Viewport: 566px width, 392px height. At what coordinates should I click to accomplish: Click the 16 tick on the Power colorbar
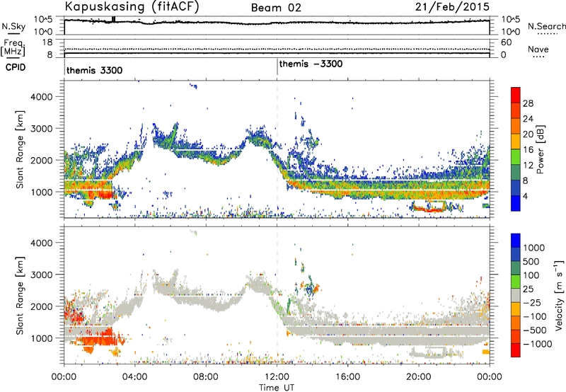click(x=528, y=150)
